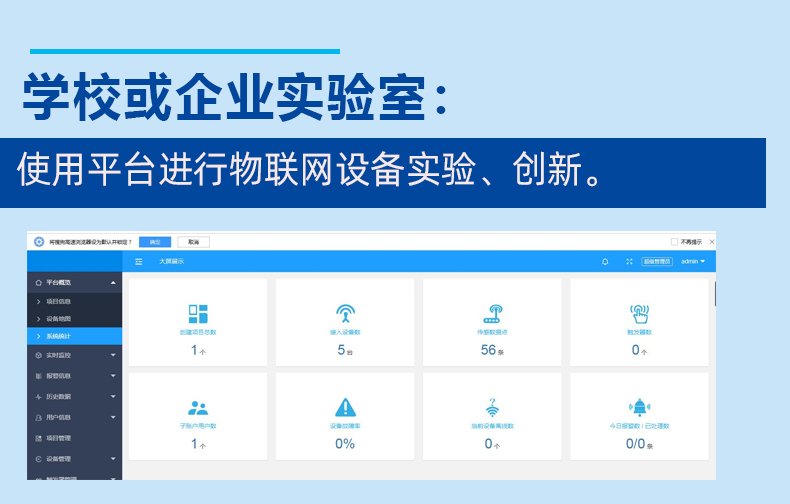Image resolution: width=790 pixels, height=504 pixels.
Task: Dismiss the default-browser prompt with the X
Action: click(x=712, y=242)
